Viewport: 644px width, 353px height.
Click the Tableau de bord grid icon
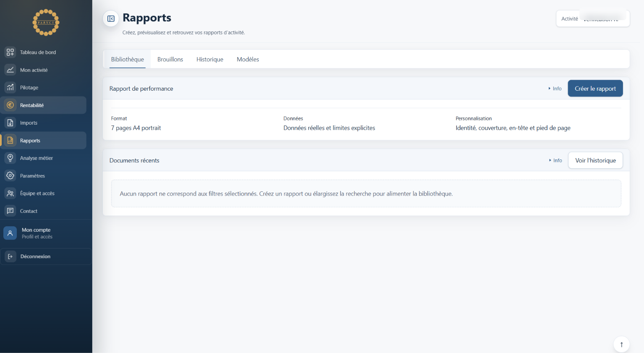(x=10, y=52)
